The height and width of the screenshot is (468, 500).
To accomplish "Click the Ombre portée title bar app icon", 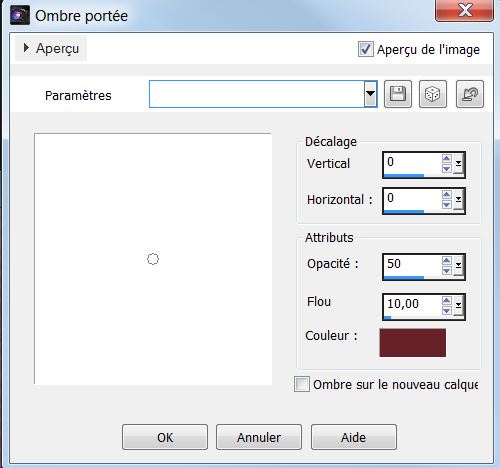I will pos(20,15).
